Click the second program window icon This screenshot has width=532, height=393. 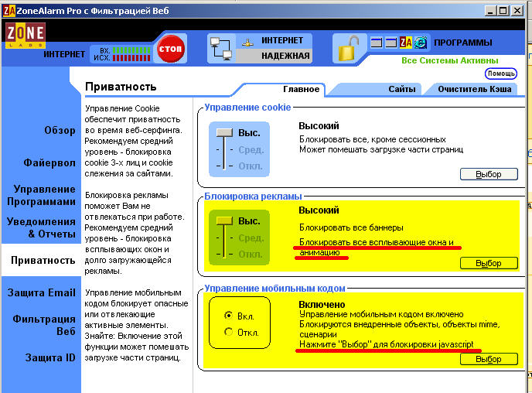[390, 43]
